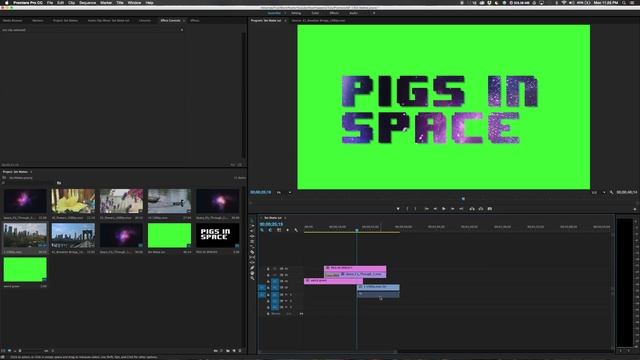Viewport: 640px width, 360px height.
Task: Switch to Color workspace
Action: (x=315, y=13)
